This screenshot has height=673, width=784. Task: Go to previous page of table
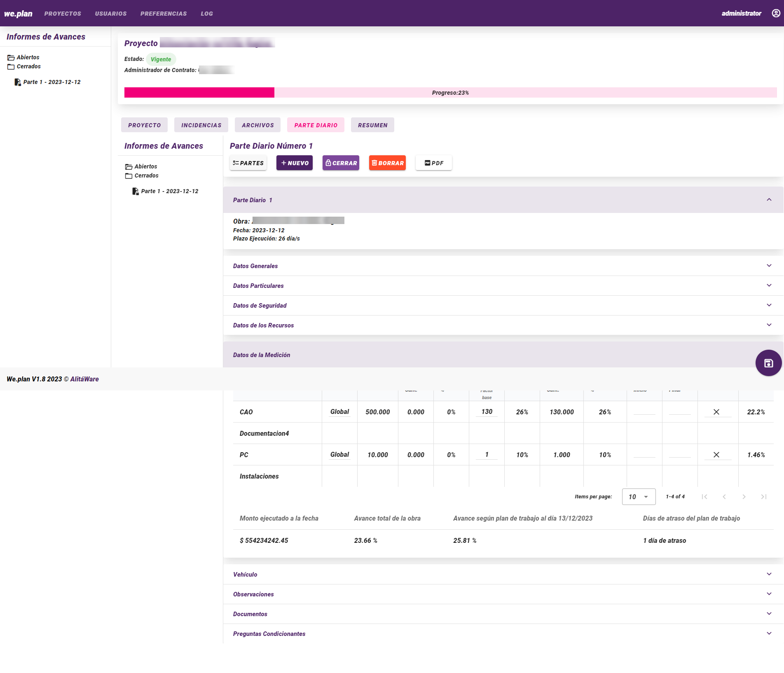pyautogui.click(x=724, y=497)
